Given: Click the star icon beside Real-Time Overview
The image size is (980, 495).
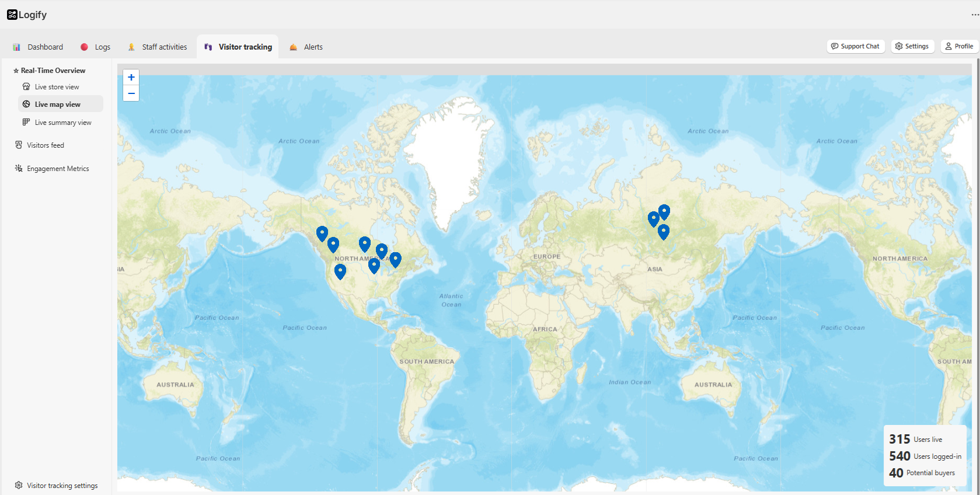Looking at the screenshot, I should coord(16,71).
